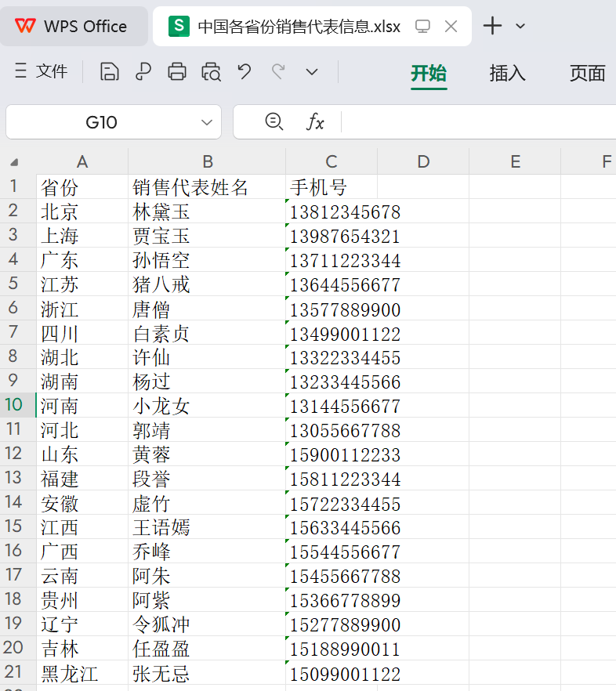Click the zoom magnifier icon beside fx
This screenshot has height=691, width=616.
pyautogui.click(x=274, y=121)
